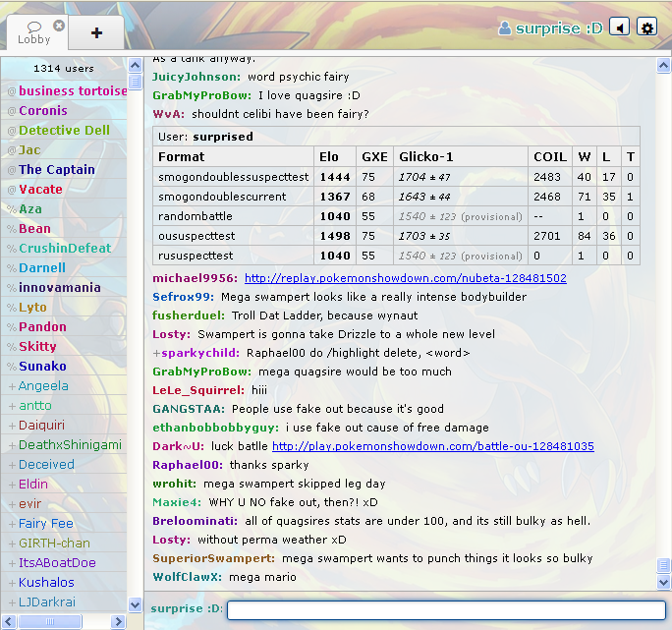Select user Kushalos in the list
672x630 pixels.
(64, 583)
